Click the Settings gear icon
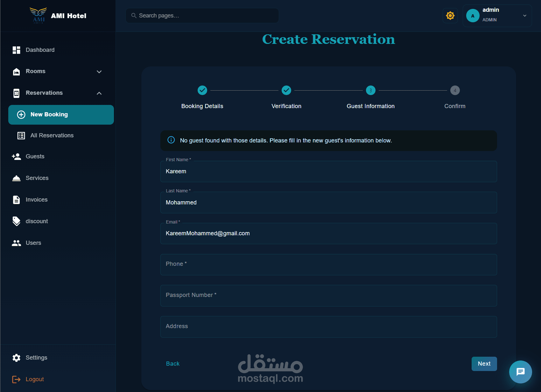This screenshot has width=541, height=392. [16, 358]
